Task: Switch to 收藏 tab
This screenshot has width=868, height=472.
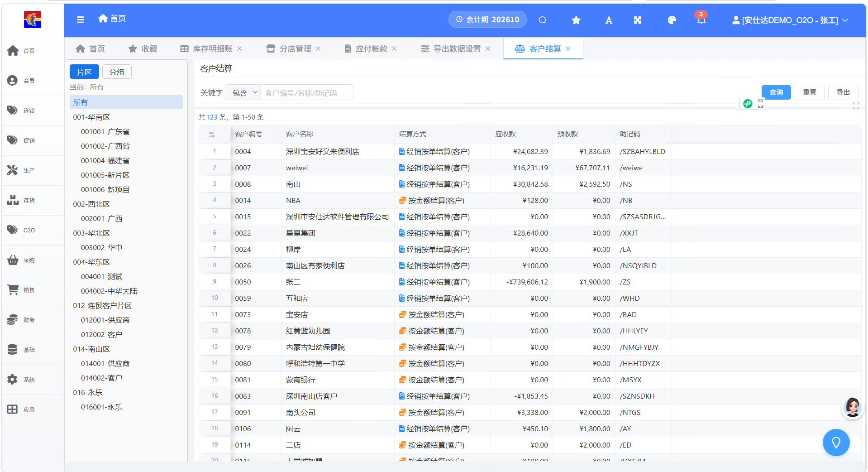Action: point(143,48)
